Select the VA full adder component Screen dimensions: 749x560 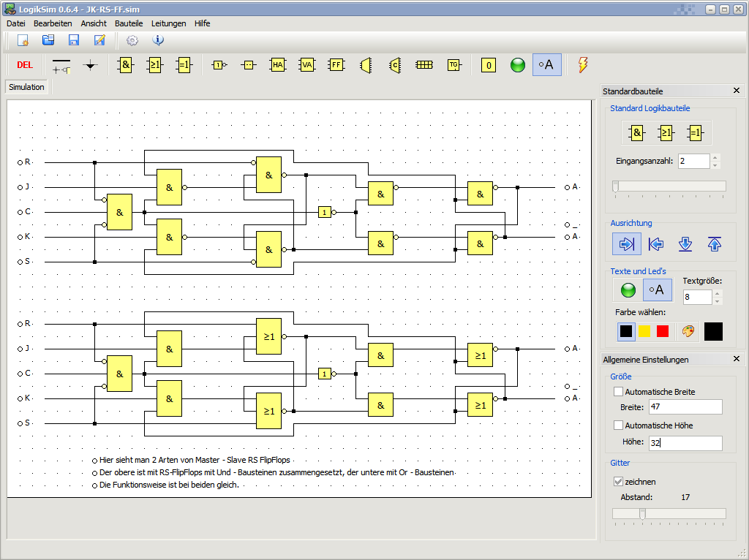coord(306,65)
